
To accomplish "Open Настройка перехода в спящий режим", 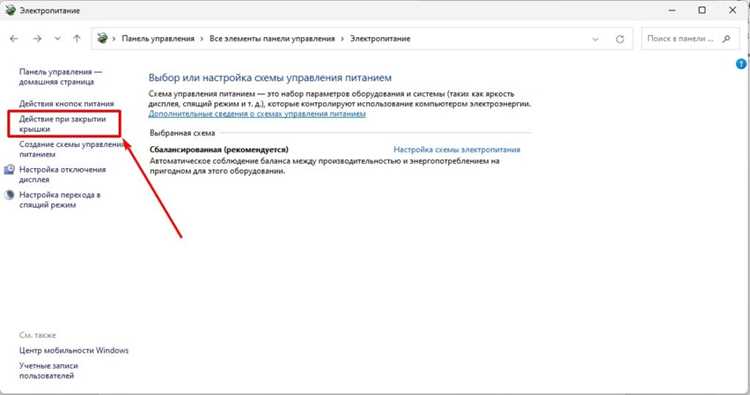I will coord(60,200).
